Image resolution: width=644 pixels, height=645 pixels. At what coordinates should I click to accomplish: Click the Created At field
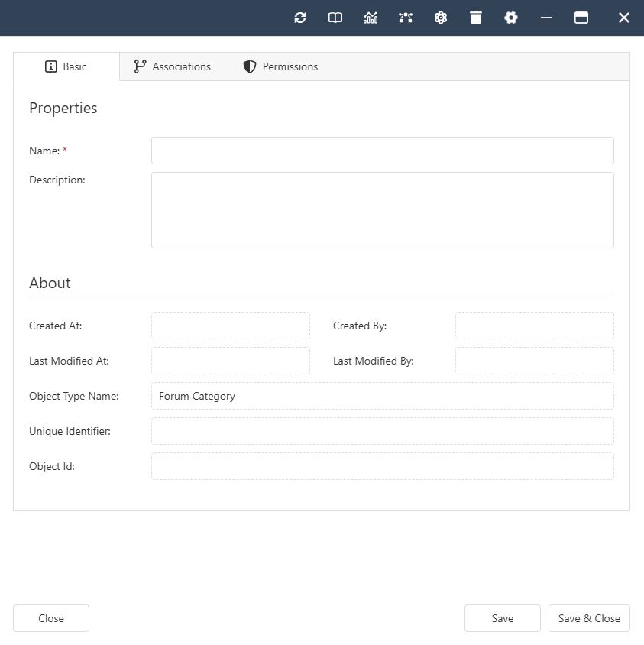231,326
